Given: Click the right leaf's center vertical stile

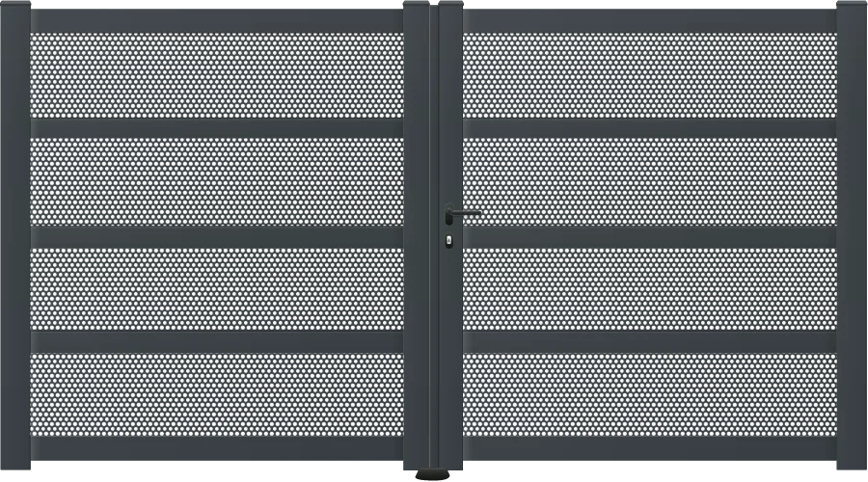Looking at the screenshot, I should [450, 236].
